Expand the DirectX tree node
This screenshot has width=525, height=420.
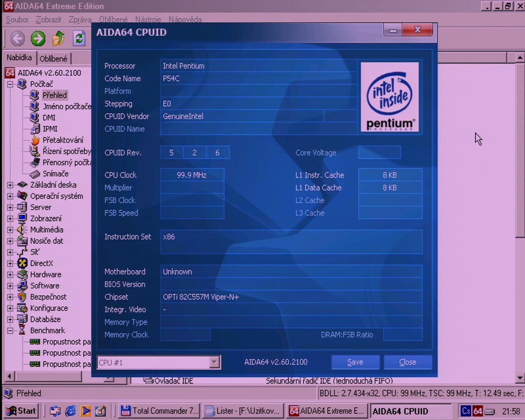[10, 263]
